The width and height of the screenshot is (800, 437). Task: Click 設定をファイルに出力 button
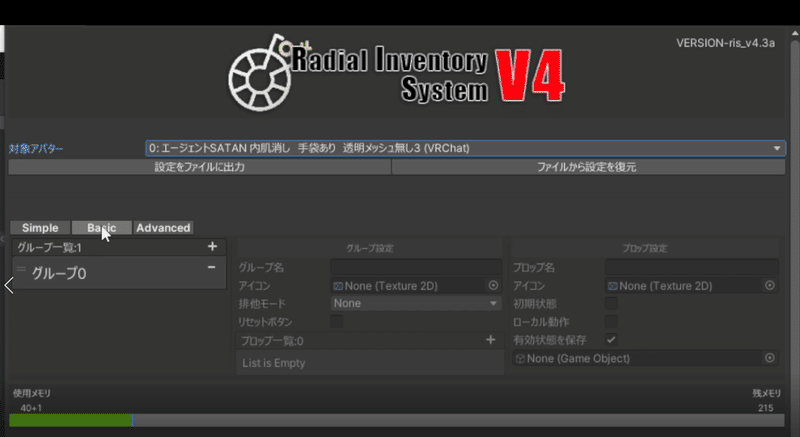(x=199, y=167)
